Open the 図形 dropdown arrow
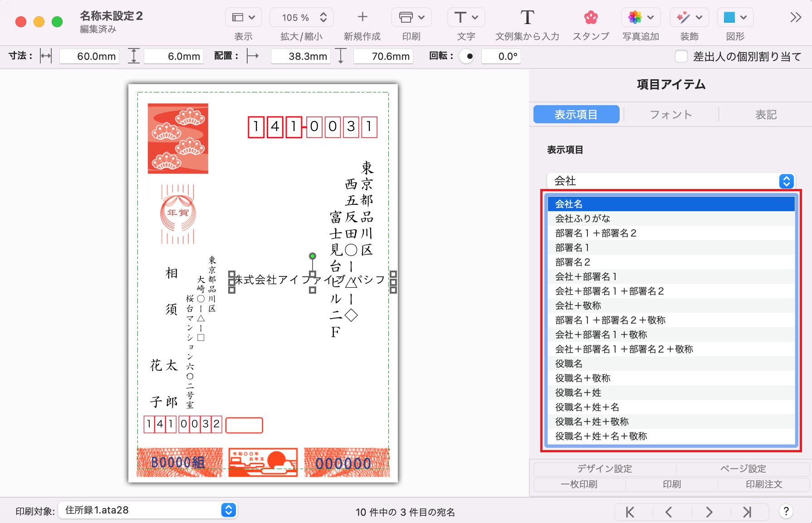The image size is (812, 523). [x=744, y=18]
